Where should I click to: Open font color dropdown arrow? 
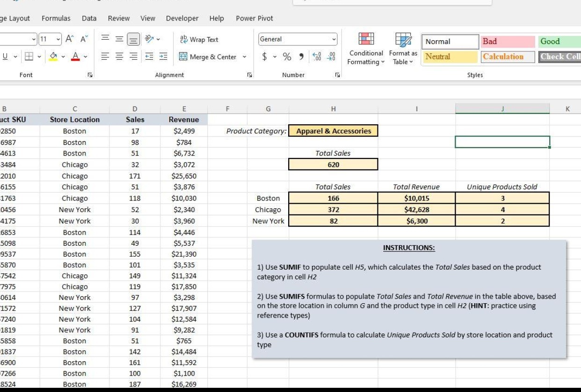pos(85,57)
